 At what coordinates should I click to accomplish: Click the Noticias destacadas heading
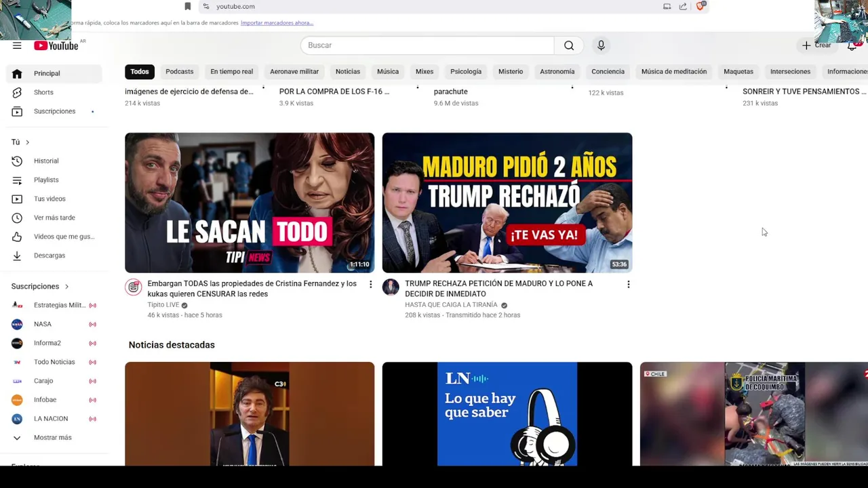pos(172,345)
